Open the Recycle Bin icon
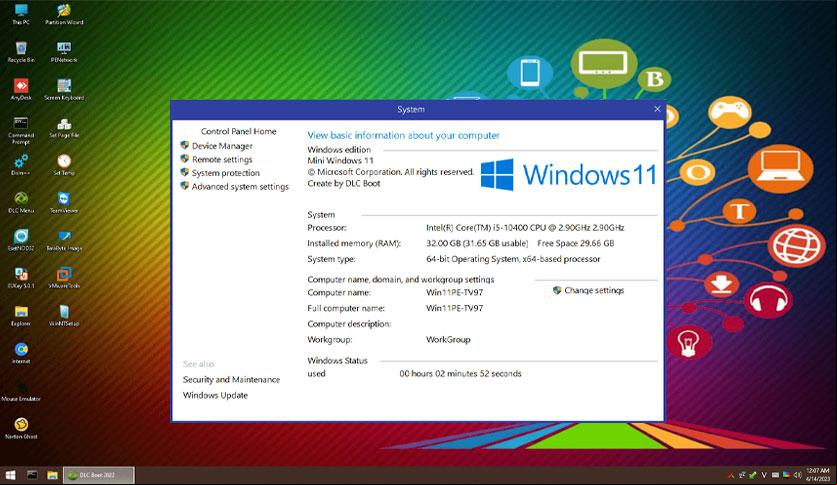Image resolution: width=837 pixels, height=485 pixels. point(21,52)
